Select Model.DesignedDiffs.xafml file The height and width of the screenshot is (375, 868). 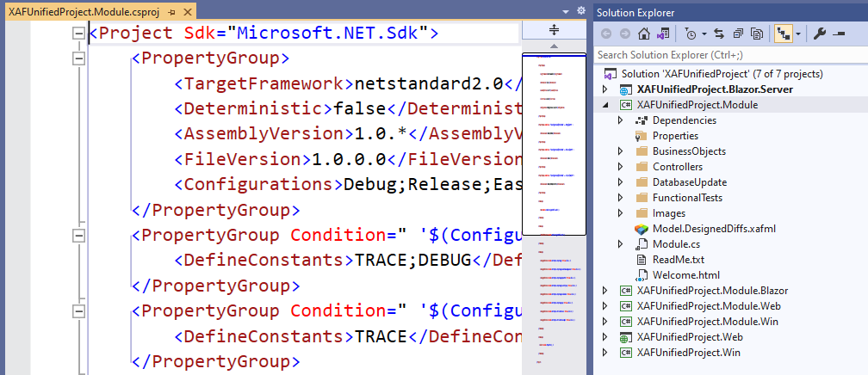[x=714, y=229]
